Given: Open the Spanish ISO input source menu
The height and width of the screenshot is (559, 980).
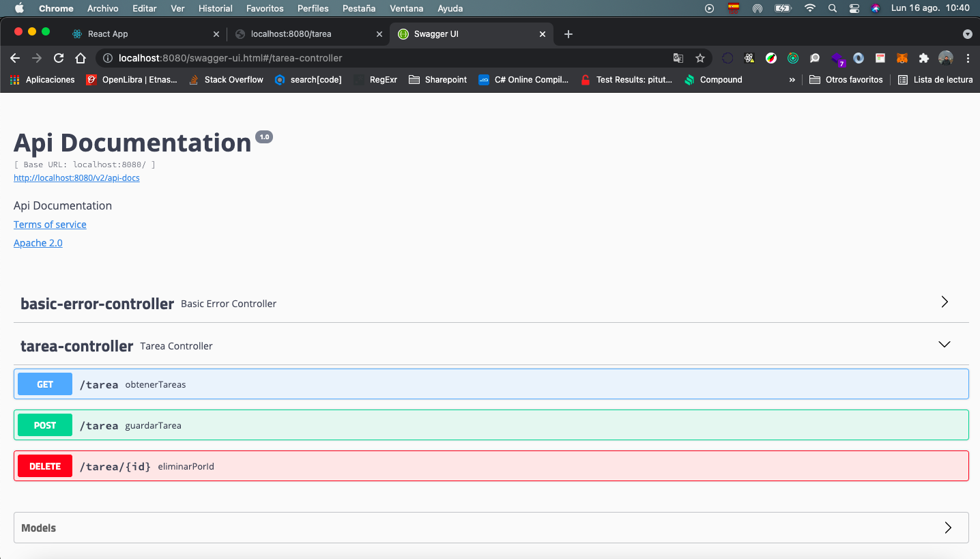Looking at the screenshot, I should coord(734,8).
